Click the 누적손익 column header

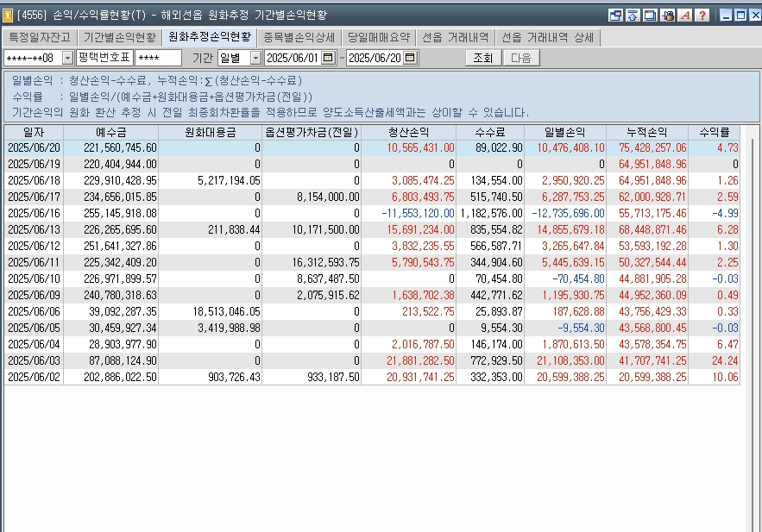point(647,133)
